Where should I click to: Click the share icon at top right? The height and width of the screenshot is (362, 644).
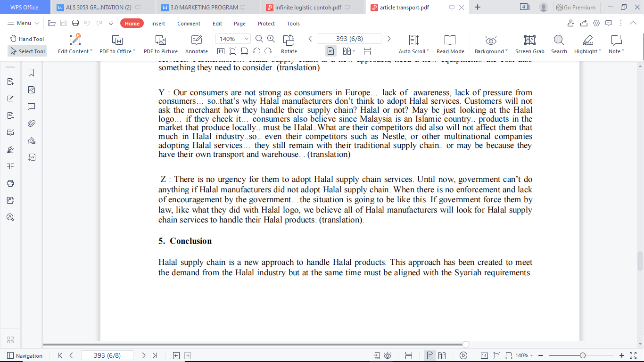[584, 23]
